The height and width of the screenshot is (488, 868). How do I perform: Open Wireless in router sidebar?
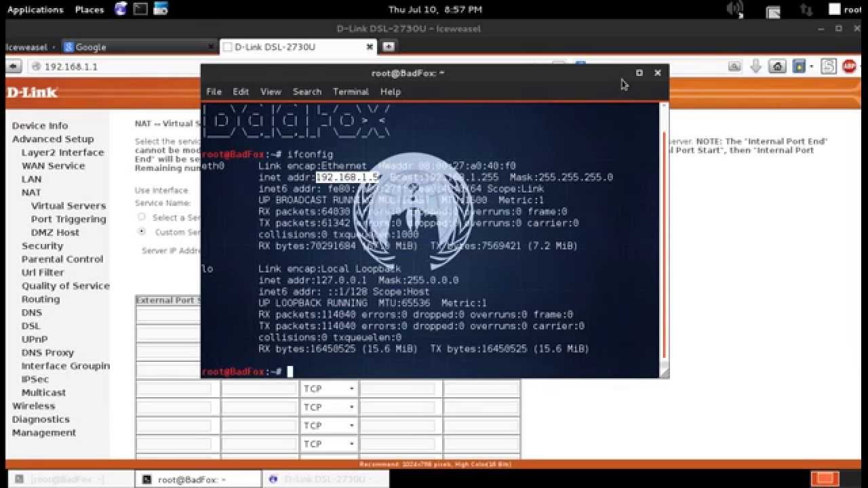pos(33,406)
